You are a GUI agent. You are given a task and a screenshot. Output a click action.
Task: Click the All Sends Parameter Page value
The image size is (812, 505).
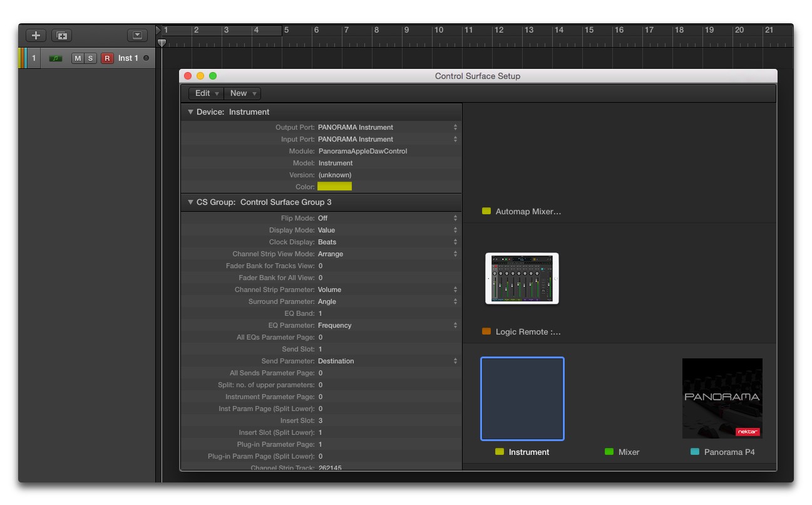(321, 373)
